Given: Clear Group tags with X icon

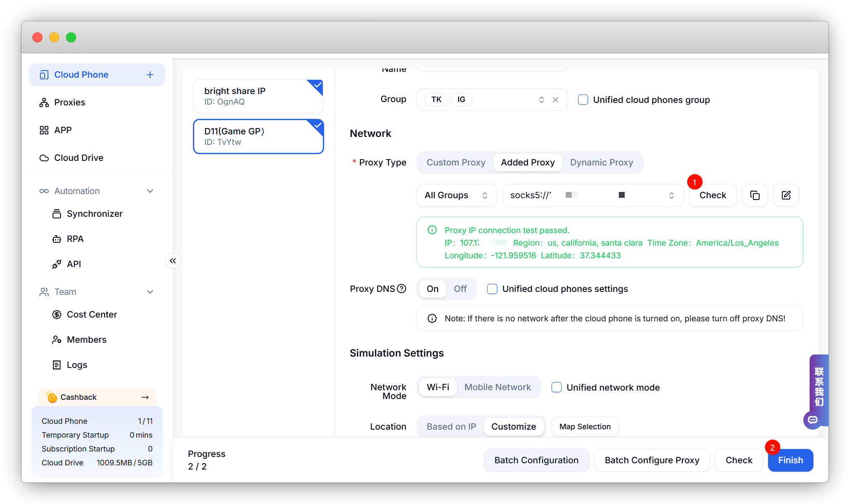Looking at the screenshot, I should pyautogui.click(x=555, y=100).
